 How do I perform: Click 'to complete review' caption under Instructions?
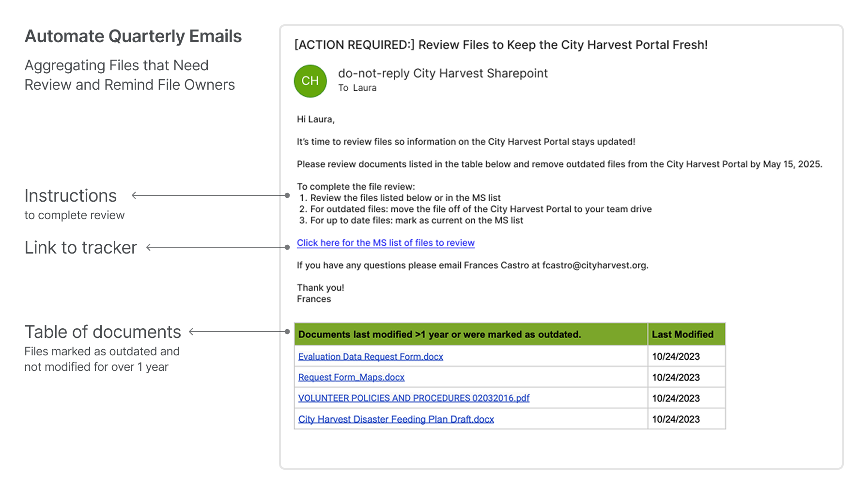tap(75, 215)
